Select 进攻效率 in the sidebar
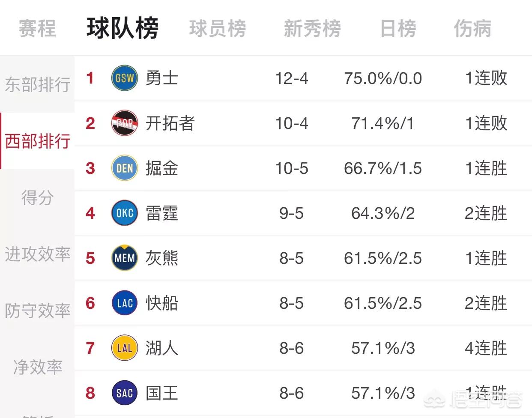This screenshot has height=418, width=532. coord(37,254)
